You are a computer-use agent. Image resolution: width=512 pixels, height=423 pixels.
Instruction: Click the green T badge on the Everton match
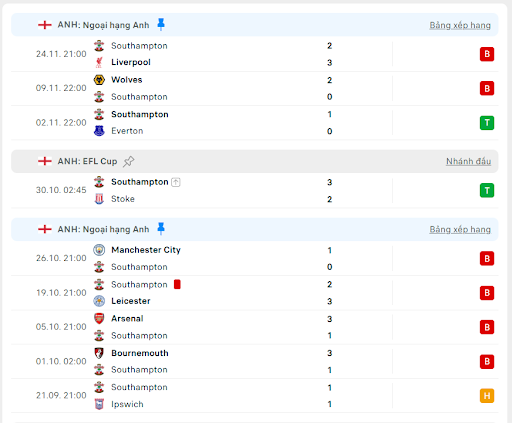tap(487, 123)
